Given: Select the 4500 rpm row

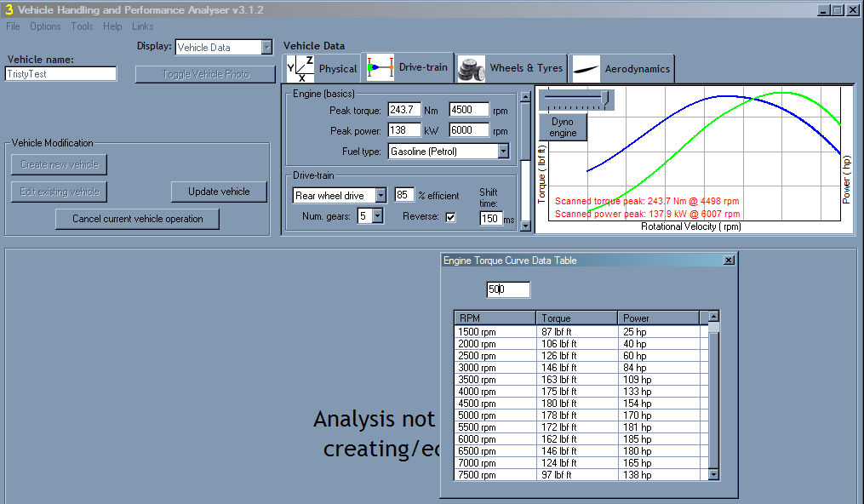Looking at the screenshot, I should [581, 404].
